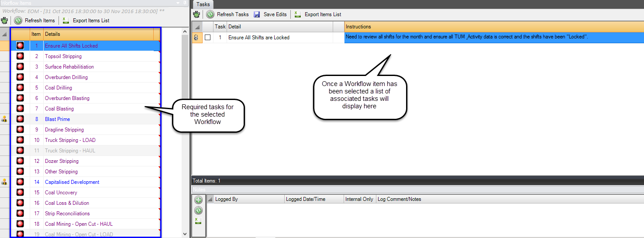Viewport: 644px width, 238px height.
Task: Select the Coal Blasting workflow item
Action: (x=59, y=109)
